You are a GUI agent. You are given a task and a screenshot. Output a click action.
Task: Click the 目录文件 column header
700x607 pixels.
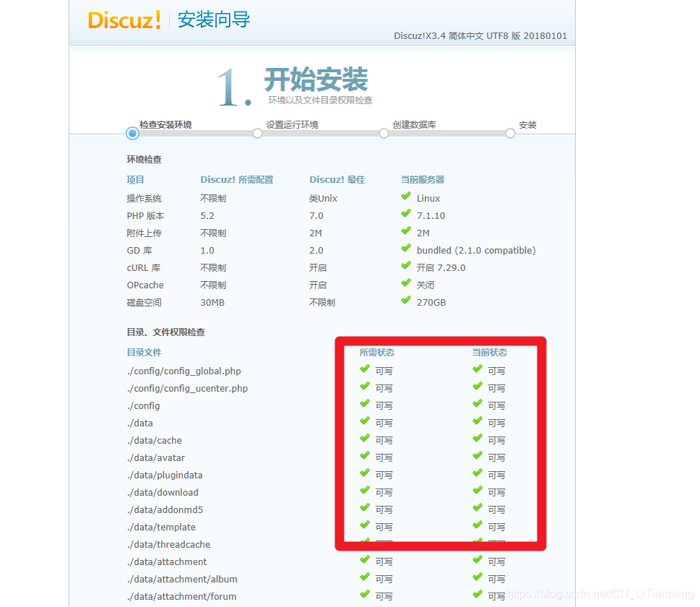click(x=144, y=352)
